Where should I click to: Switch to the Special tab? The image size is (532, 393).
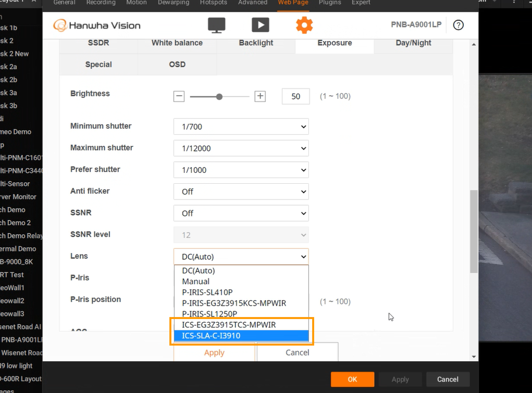point(98,64)
